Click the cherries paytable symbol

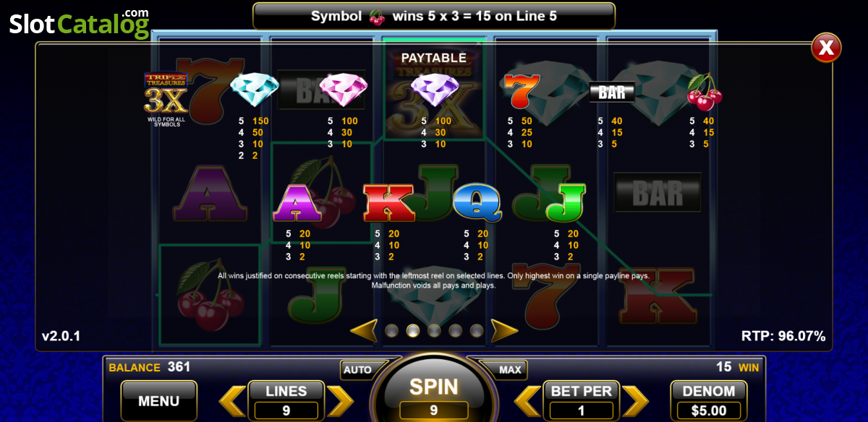[704, 91]
